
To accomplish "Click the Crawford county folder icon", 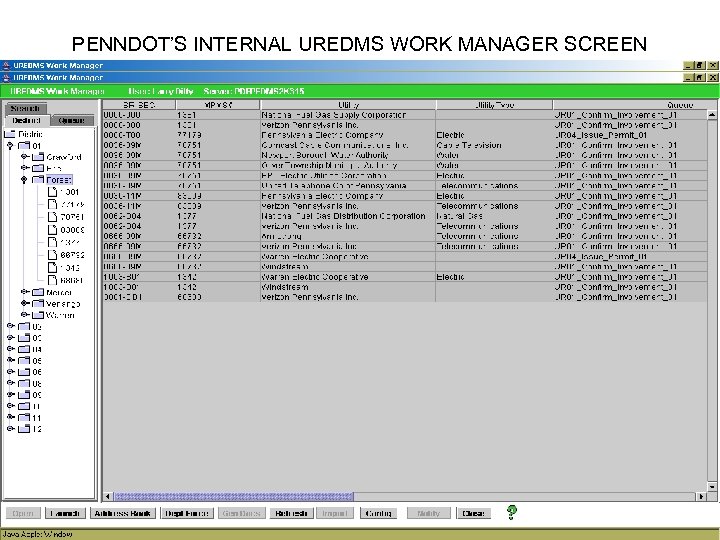I will click(x=38, y=157).
